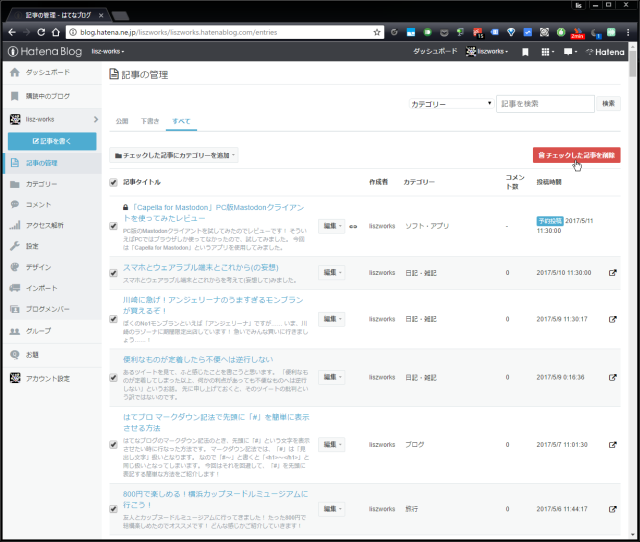Screen dimensions: 640x542
Task: Open external view icon for 800円で楽しめる row
Action: tap(613, 509)
